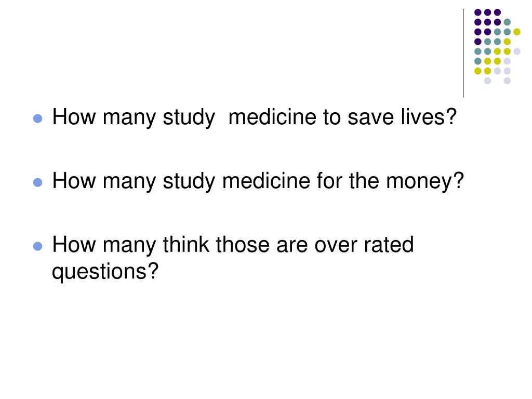Click the word 'money?' in second bullet

pos(425,181)
